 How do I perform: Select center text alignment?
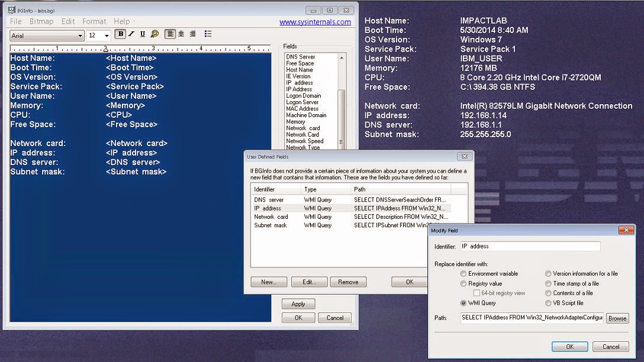click(x=181, y=34)
